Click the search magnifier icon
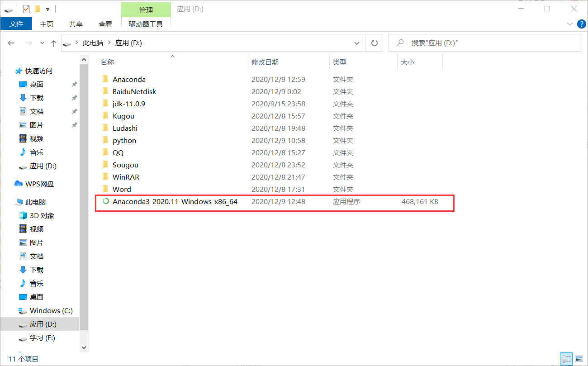The height and width of the screenshot is (366, 588). (400, 43)
